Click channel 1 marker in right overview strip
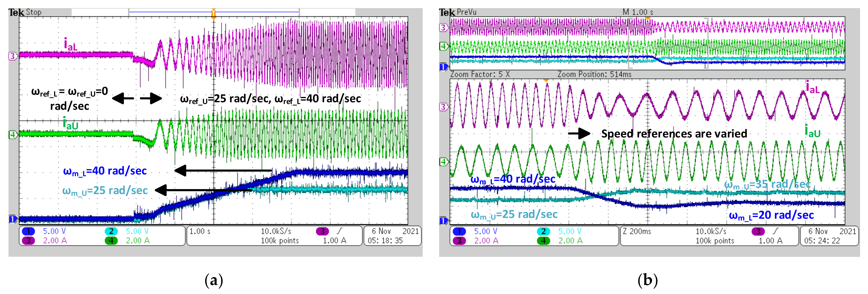Viewport: 868px width, 294px height. pos(443,67)
